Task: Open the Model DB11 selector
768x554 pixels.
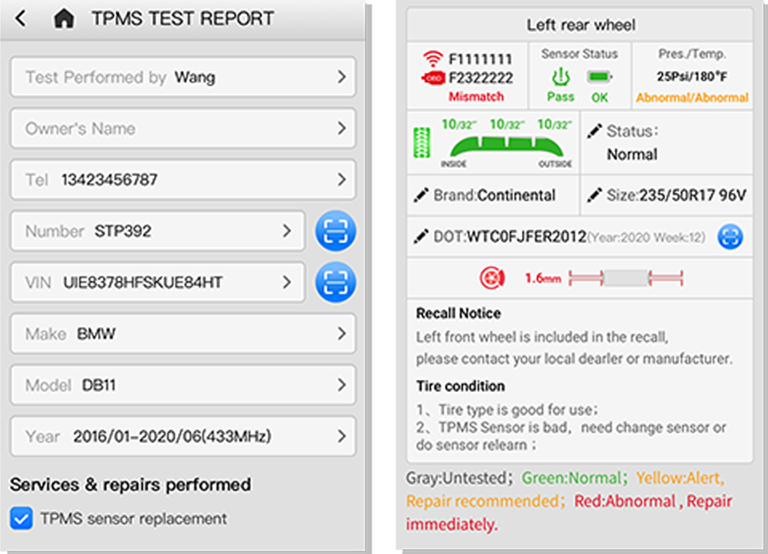Action: (183, 385)
